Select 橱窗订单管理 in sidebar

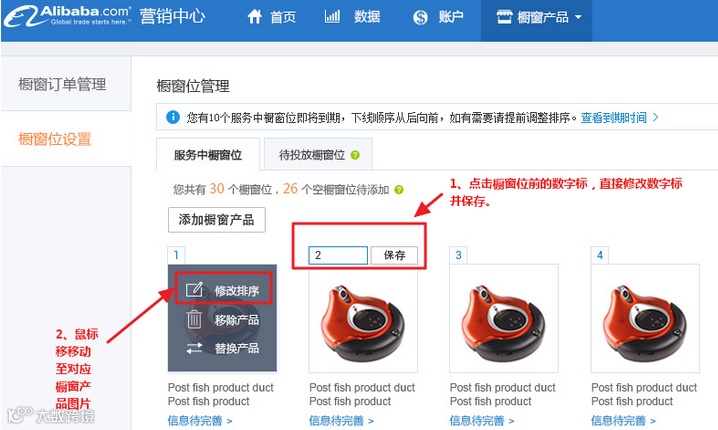click(x=62, y=84)
